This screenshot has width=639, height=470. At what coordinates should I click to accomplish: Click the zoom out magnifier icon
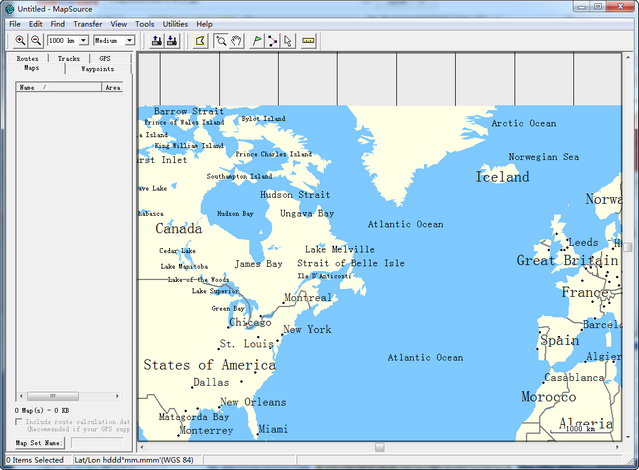(36, 41)
